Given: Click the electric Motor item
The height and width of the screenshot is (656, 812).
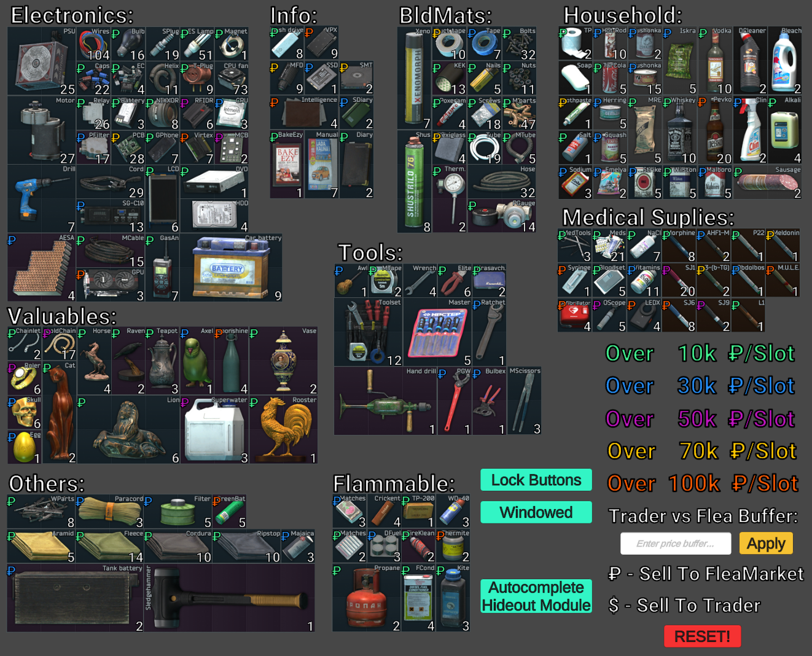Looking at the screenshot, I should [x=42, y=130].
